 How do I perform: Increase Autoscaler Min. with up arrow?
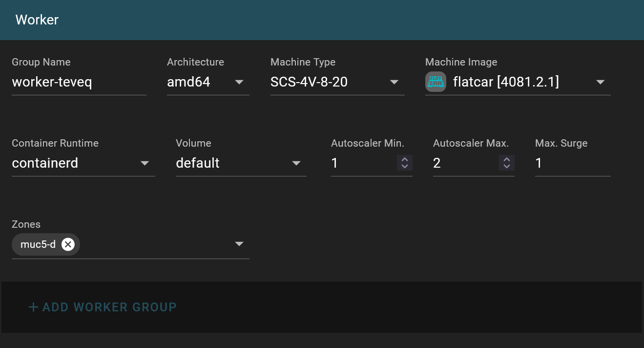(404, 159)
